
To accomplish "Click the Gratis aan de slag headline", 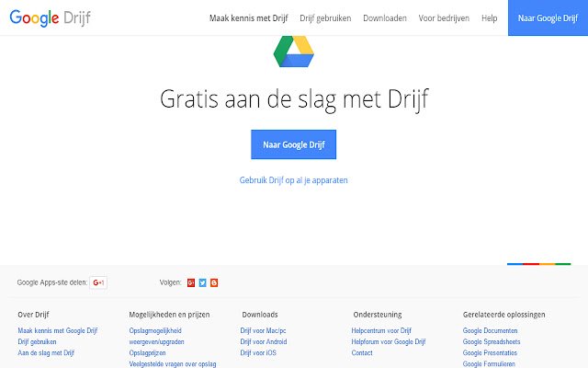I will click(x=294, y=99).
